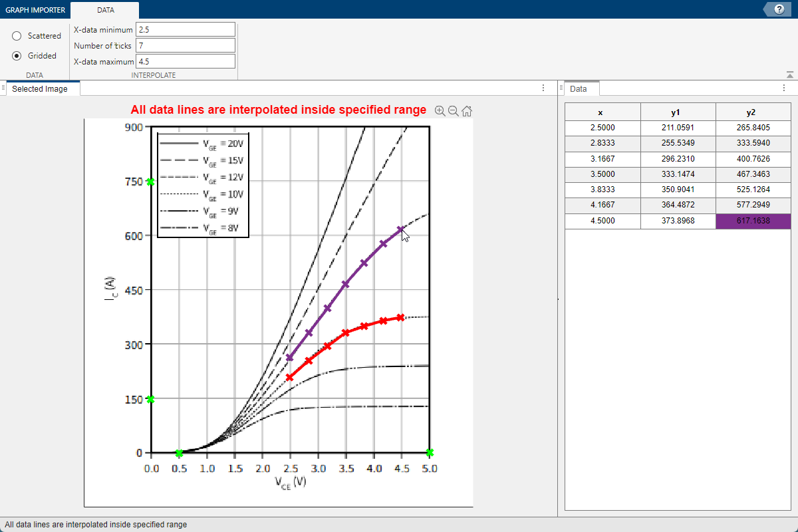
Task: Click the Data panel tab
Action: click(x=579, y=88)
